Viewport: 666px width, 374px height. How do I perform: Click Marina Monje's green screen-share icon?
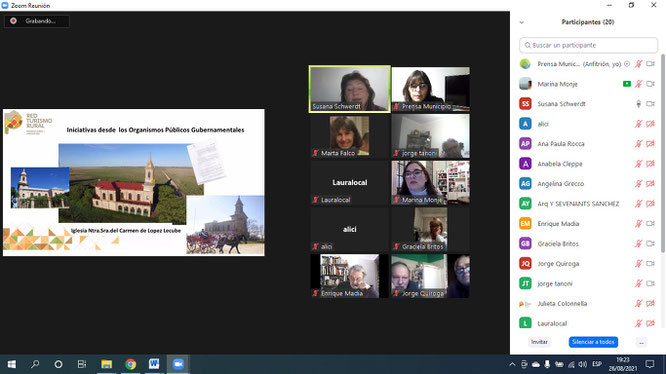(x=626, y=84)
